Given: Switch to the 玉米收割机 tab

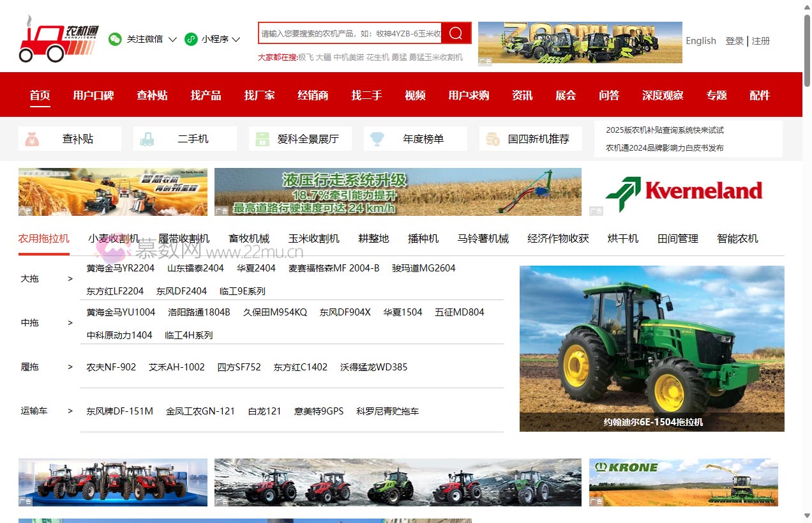Looking at the screenshot, I should (312, 238).
